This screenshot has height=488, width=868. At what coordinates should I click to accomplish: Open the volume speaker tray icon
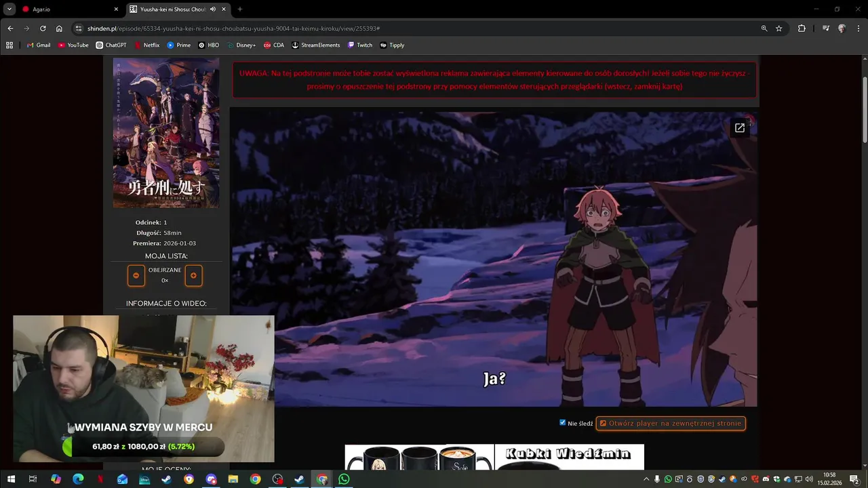pos(809,479)
